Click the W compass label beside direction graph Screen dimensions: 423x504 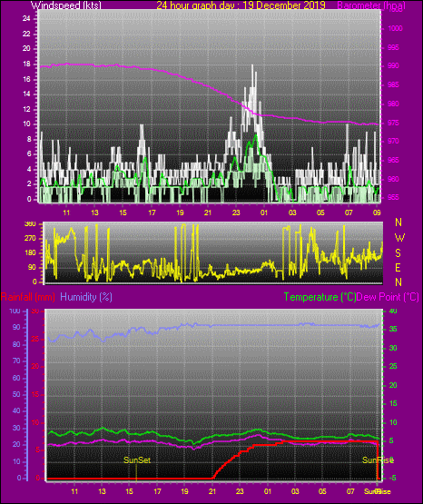(x=399, y=238)
